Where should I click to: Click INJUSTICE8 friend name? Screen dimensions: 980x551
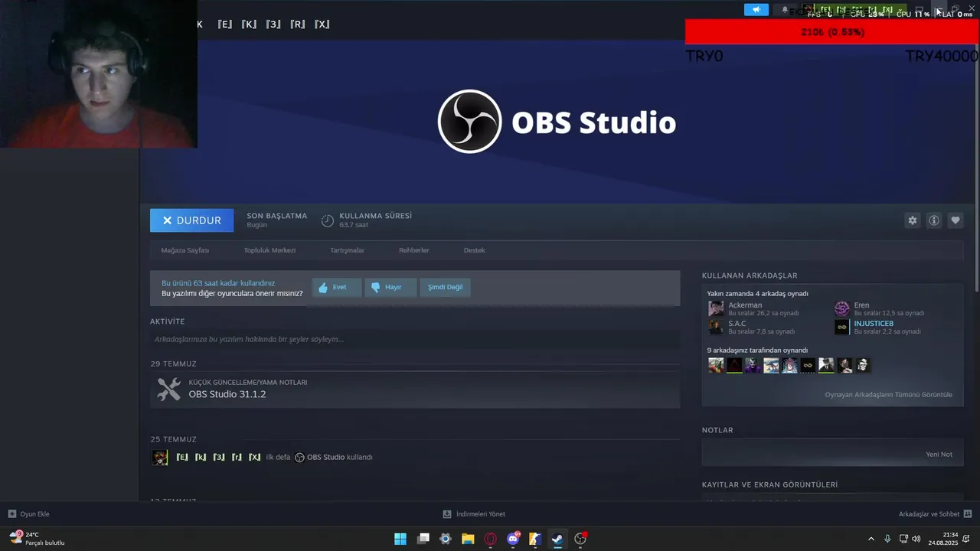874,324
